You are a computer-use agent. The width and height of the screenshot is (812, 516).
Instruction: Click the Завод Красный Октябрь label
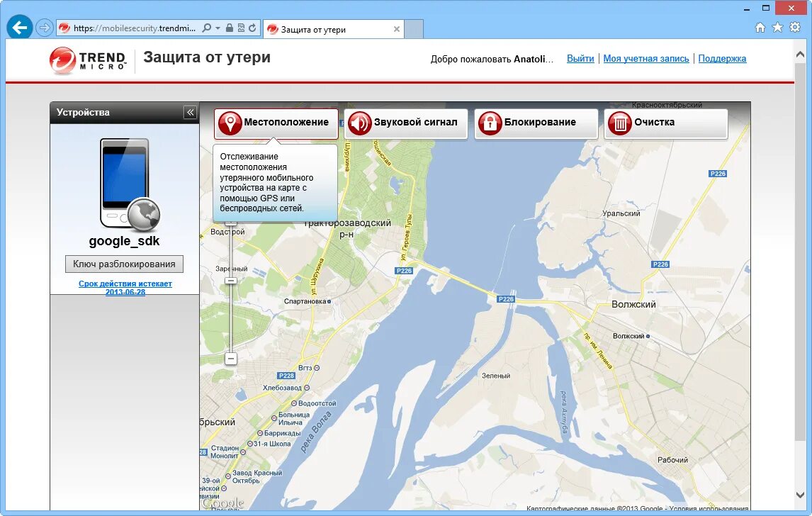(257, 476)
